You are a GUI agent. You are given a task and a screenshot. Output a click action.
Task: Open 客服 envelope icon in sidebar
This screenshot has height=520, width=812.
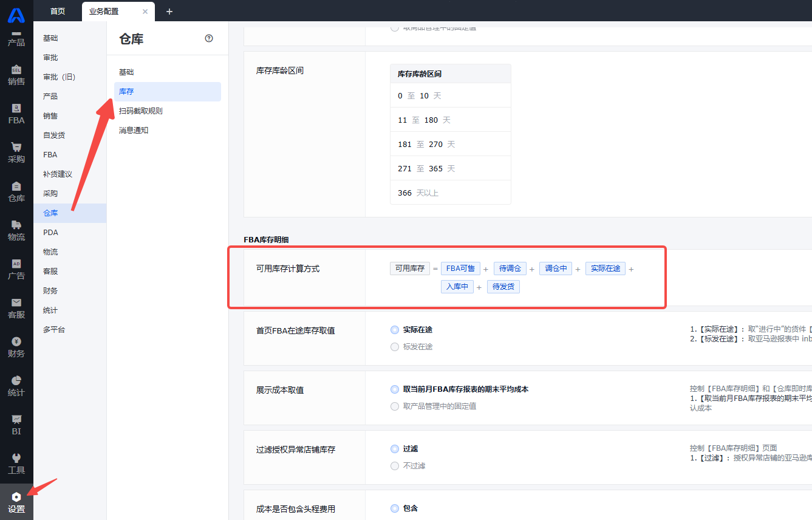point(16,303)
